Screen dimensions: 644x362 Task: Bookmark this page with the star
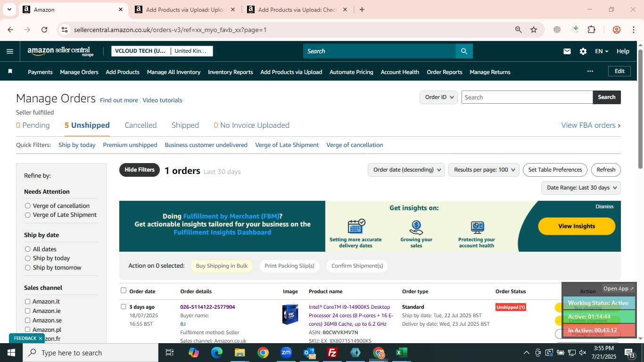[x=534, y=30]
